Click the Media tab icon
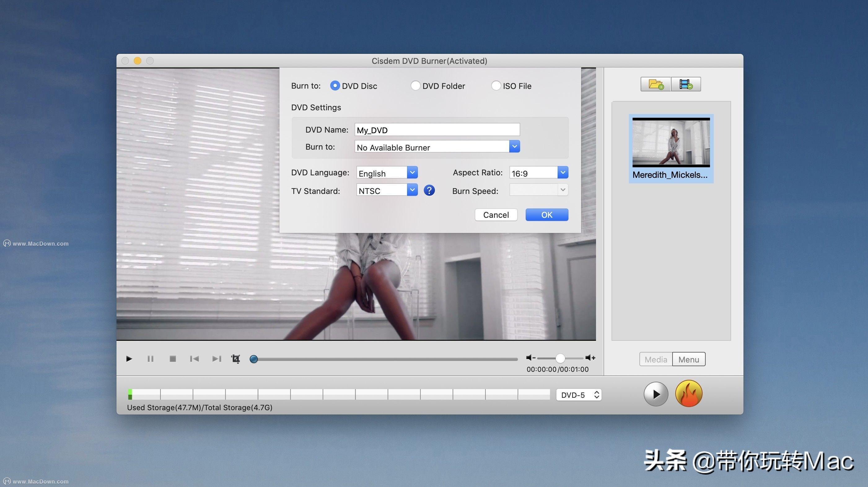 [x=655, y=359]
